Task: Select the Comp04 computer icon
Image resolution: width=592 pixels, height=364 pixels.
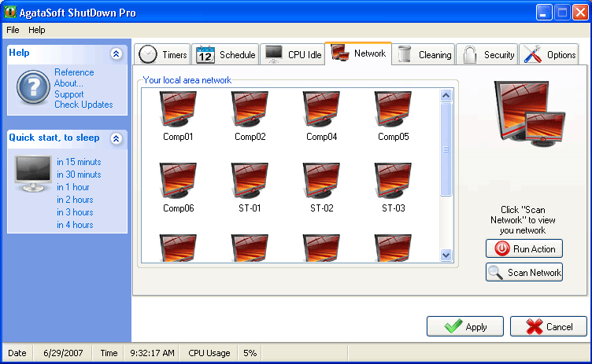Action: 321,109
